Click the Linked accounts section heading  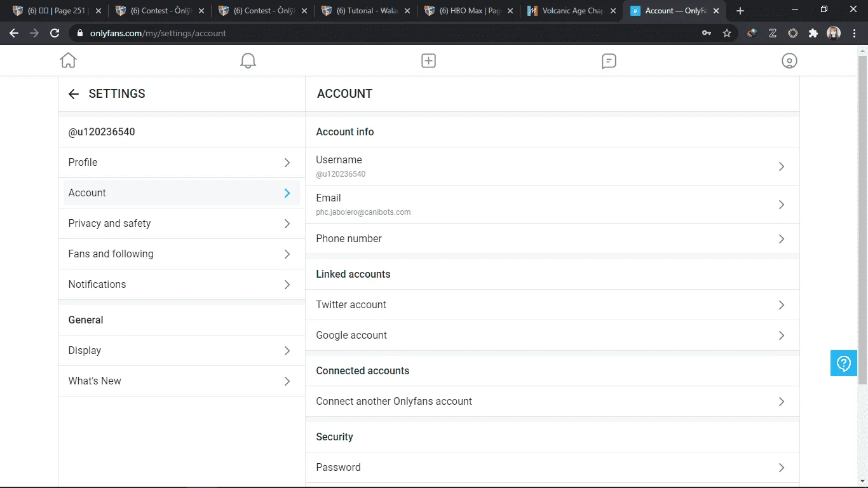coord(353,274)
